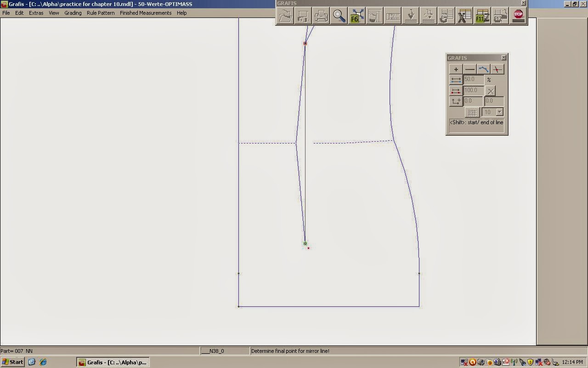The height and width of the screenshot is (368, 588).
Task: Click the second 0.0 offset field
Action: [x=494, y=101]
